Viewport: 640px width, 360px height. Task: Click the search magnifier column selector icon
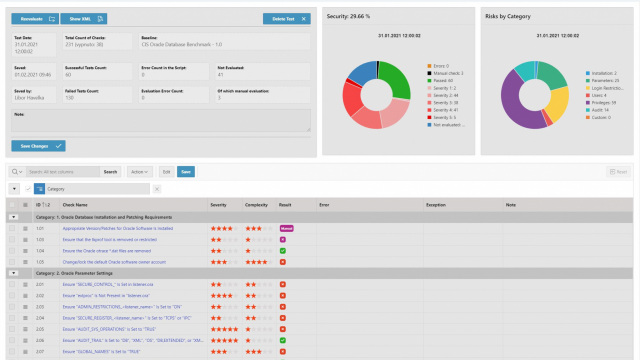17,172
